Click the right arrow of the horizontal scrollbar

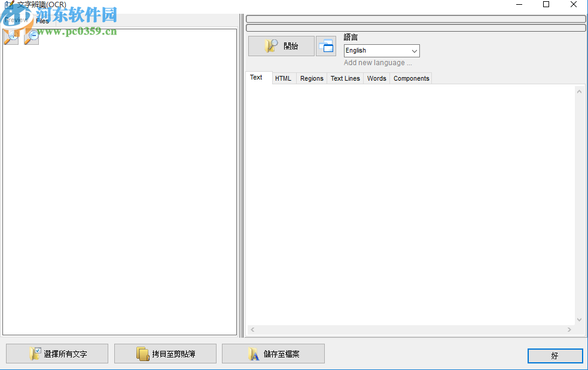[x=570, y=329]
